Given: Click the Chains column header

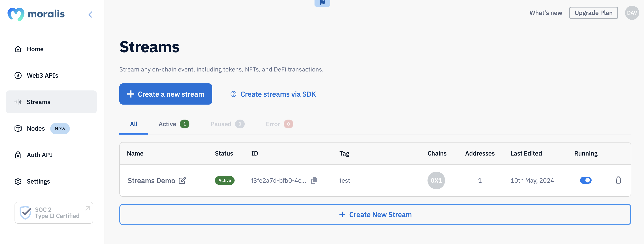Looking at the screenshot, I should pyautogui.click(x=437, y=154).
